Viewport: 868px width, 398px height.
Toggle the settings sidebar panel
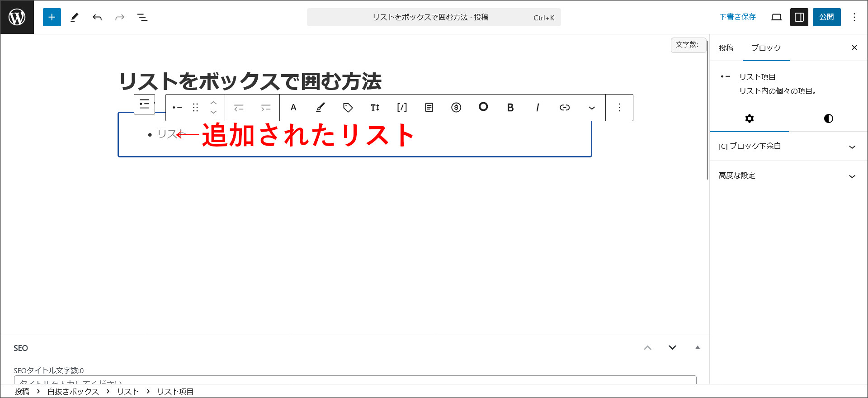799,17
